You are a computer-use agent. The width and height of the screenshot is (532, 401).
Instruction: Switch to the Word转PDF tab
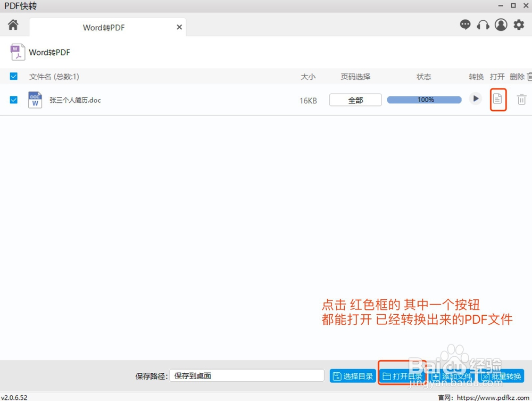click(103, 27)
